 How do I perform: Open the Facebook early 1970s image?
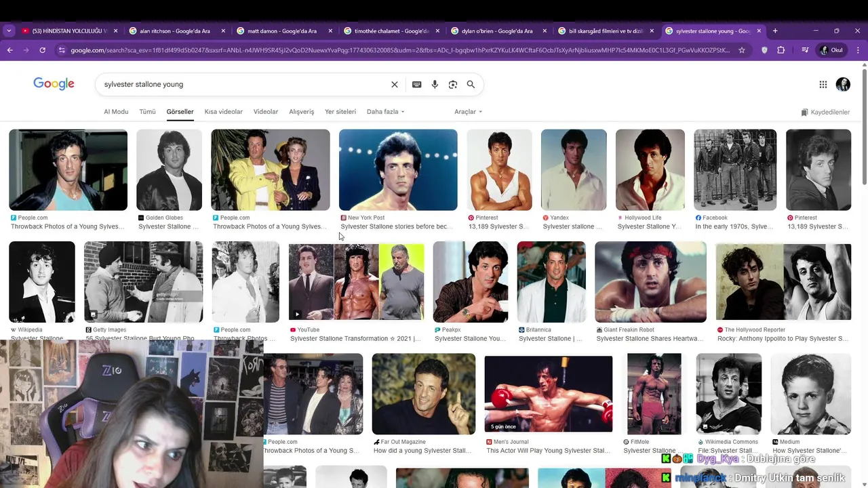pos(735,169)
